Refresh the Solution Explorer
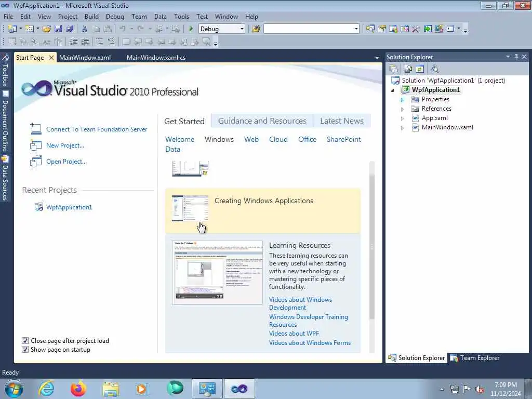 click(420, 69)
